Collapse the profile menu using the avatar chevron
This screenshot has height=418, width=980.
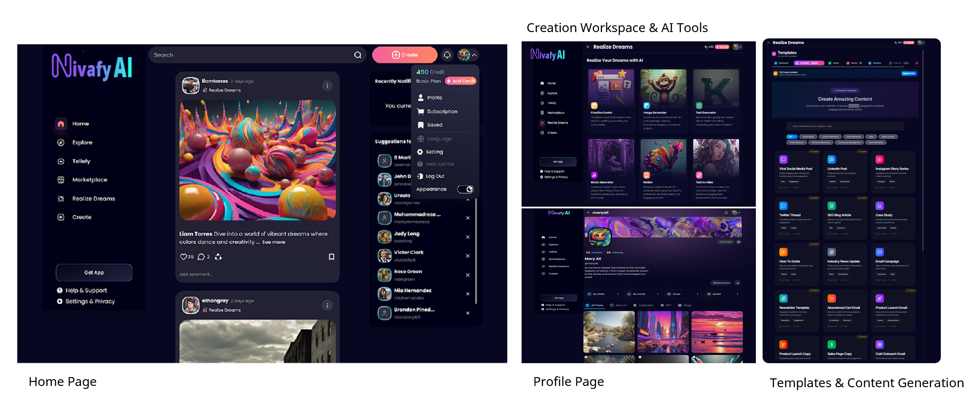[x=474, y=55]
